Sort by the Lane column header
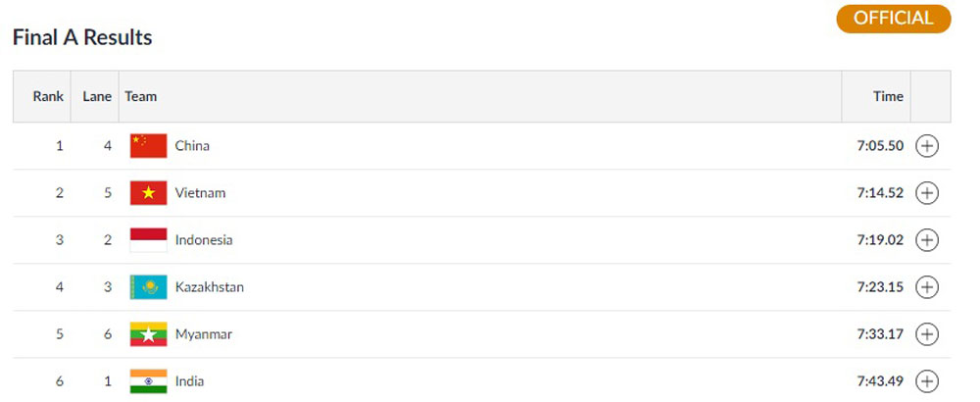This screenshot has height=402, width=980. (97, 96)
